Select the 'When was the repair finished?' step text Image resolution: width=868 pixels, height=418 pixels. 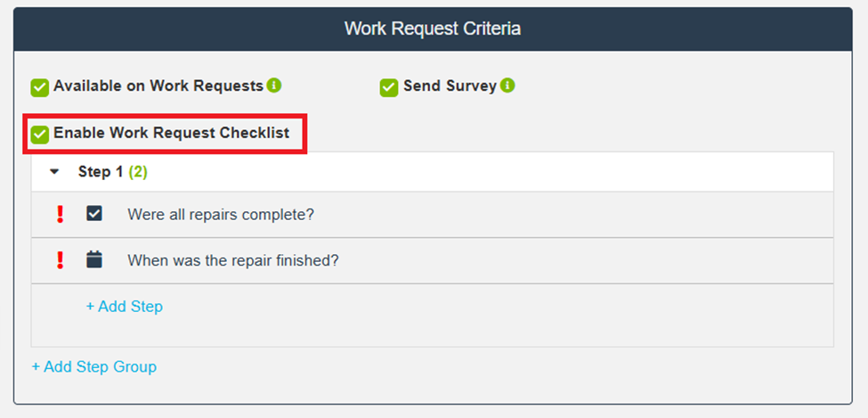(x=233, y=260)
